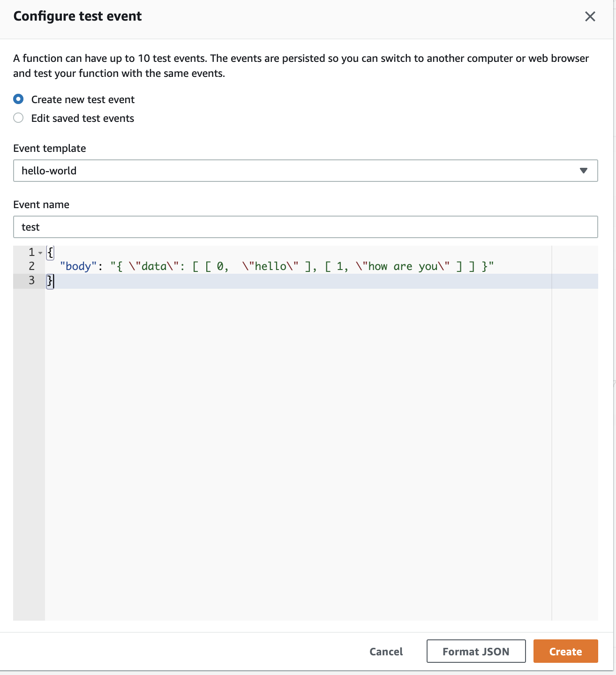616x675 pixels.
Task: Click the "hello" text in the JSON body
Action: pyautogui.click(x=270, y=266)
